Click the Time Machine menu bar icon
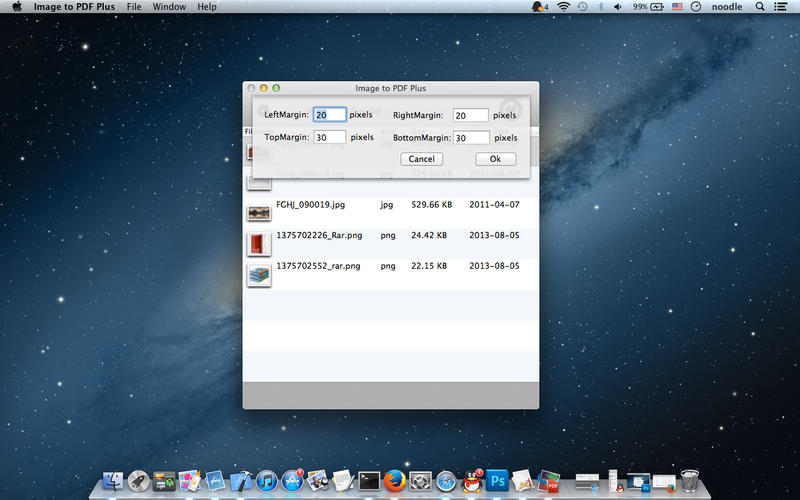 click(583, 7)
